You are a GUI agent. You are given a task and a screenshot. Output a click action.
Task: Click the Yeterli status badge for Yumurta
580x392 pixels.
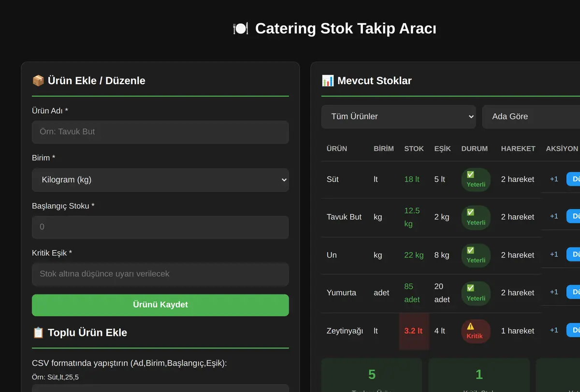476,293
